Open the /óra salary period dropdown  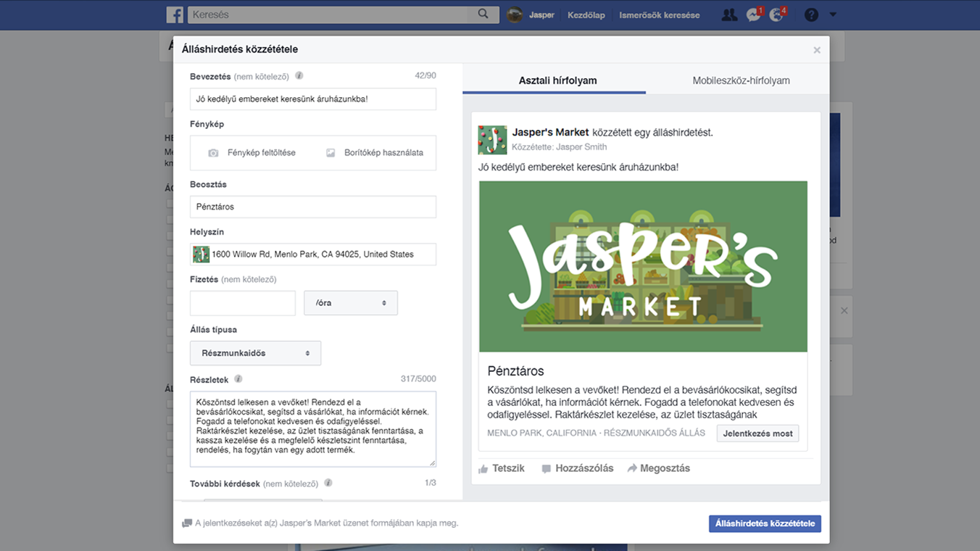pyautogui.click(x=351, y=303)
